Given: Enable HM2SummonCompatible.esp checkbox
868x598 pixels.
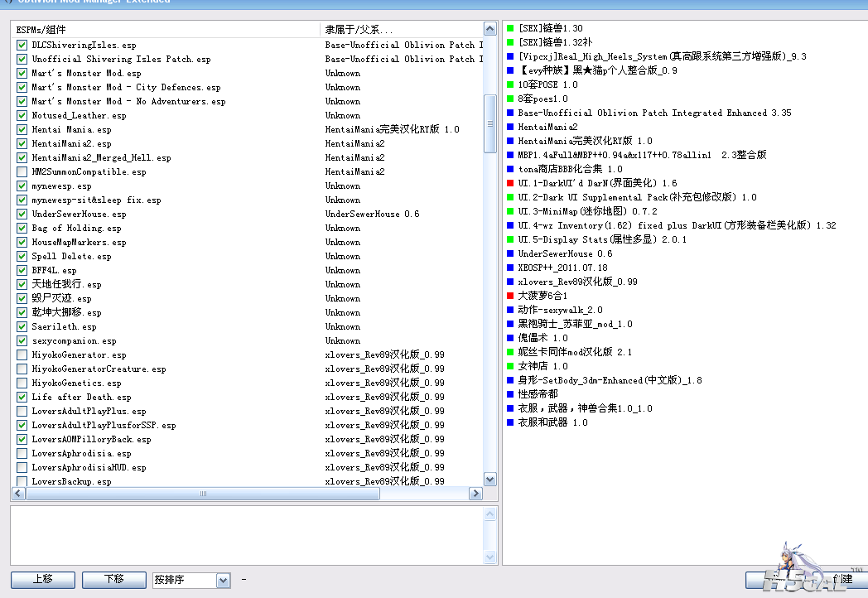Looking at the screenshot, I should coord(22,171).
